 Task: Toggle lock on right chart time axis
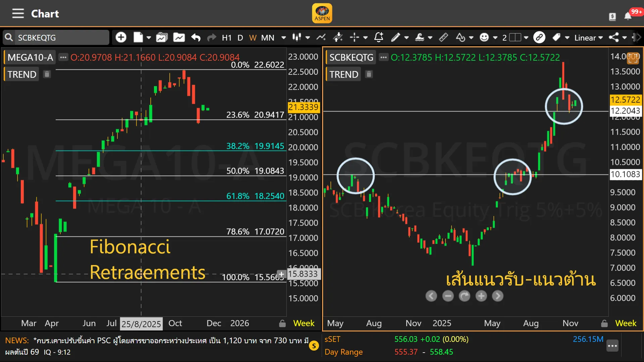pyautogui.click(x=604, y=323)
